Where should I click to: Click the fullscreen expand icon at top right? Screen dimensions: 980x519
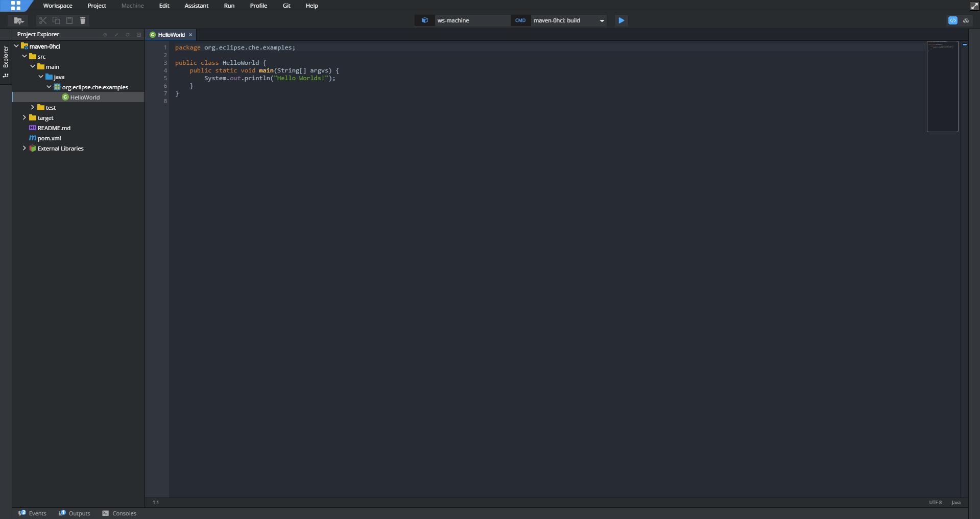(974, 6)
